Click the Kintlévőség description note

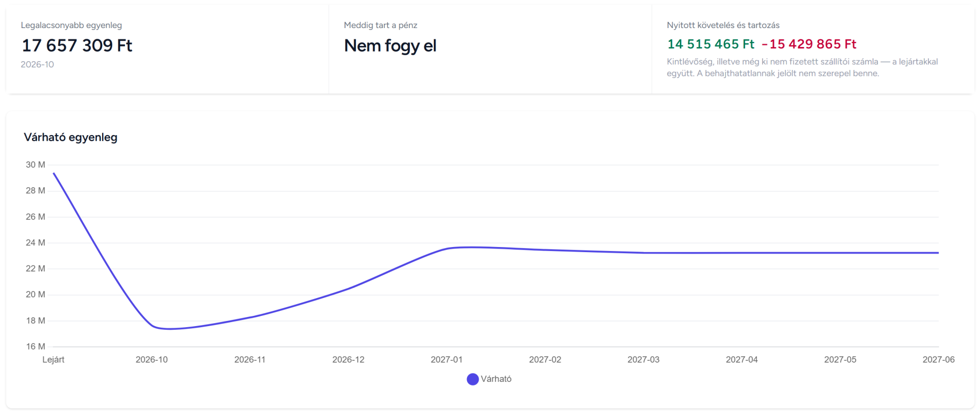pyautogui.click(x=802, y=67)
